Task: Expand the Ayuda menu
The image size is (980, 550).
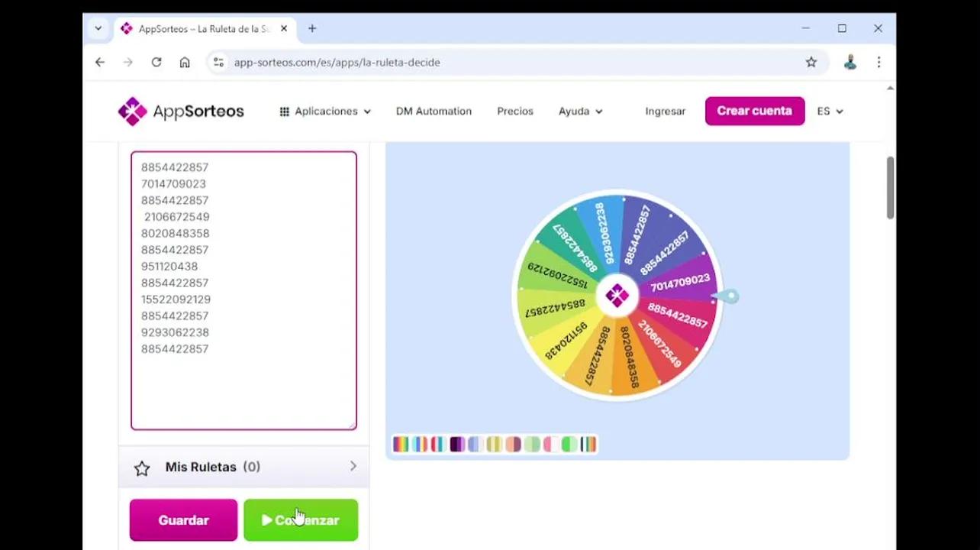Action: point(580,112)
